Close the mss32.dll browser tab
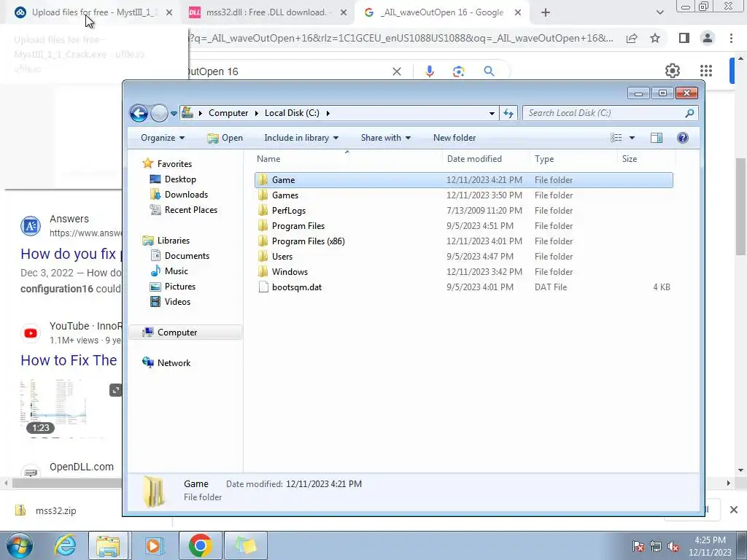Viewport: 747px width, 560px height. coord(344,12)
